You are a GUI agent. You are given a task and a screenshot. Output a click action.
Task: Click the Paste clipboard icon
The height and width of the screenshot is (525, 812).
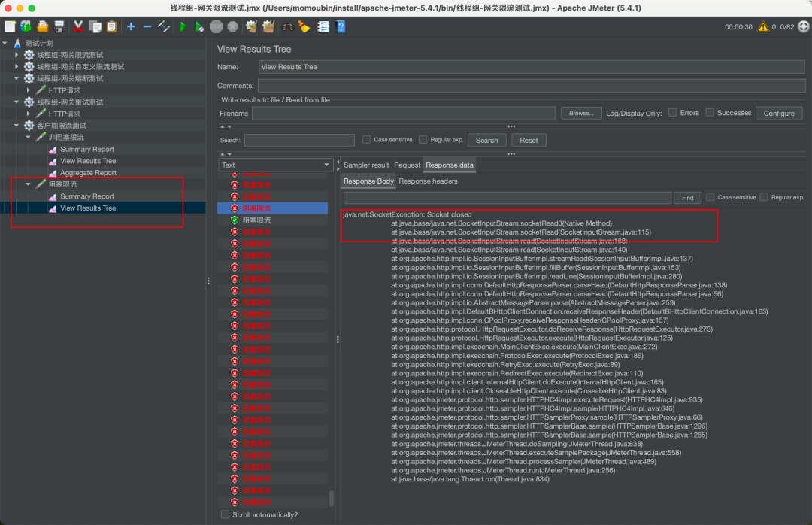pyautogui.click(x=111, y=26)
